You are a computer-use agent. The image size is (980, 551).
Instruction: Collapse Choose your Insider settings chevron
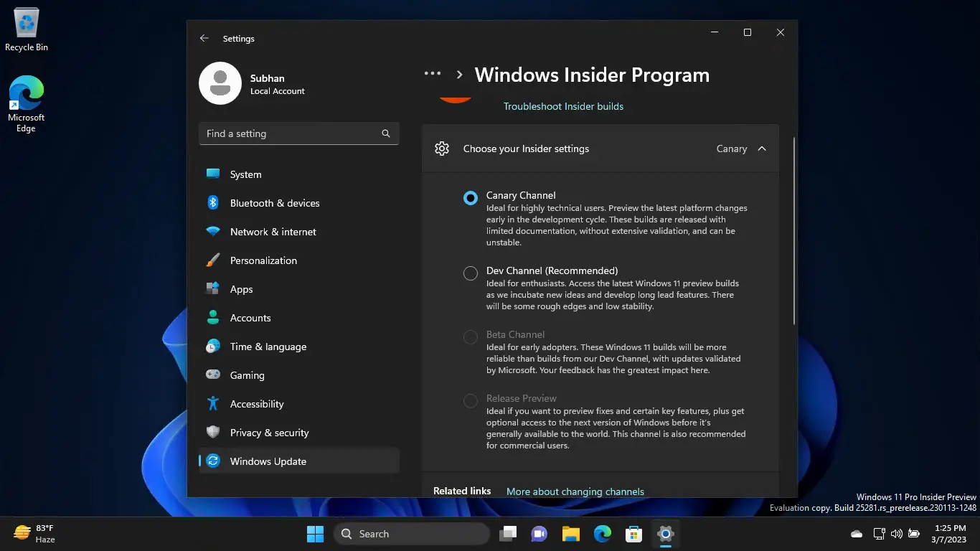(x=762, y=149)
